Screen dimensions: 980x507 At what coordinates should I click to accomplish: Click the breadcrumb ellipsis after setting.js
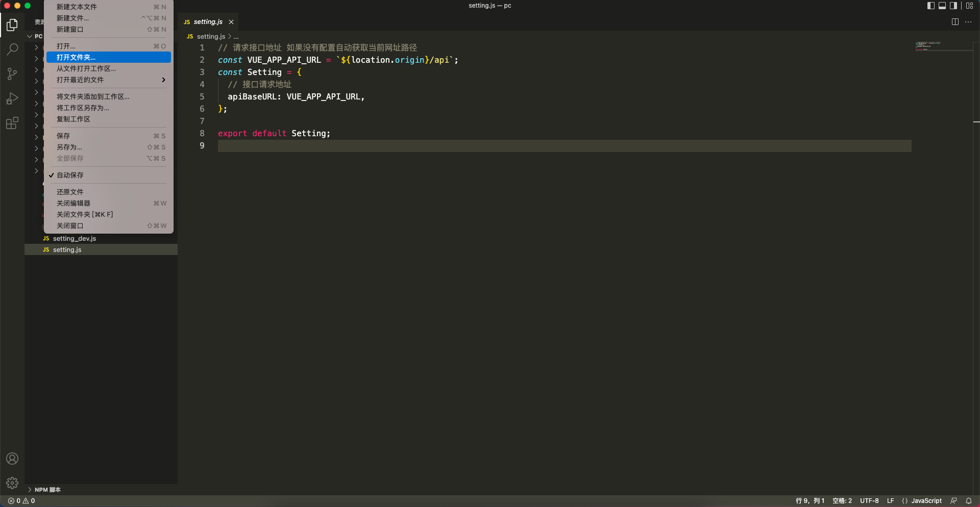pos(236,37)
